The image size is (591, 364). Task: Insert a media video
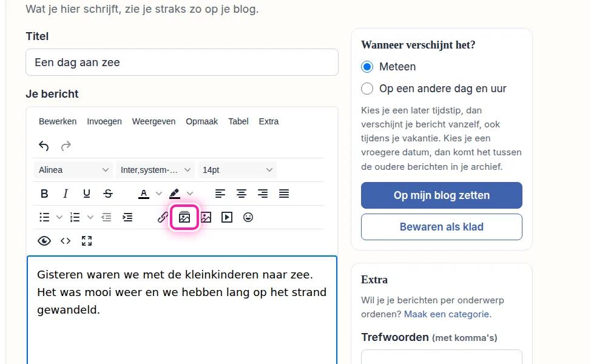tap(227, 217)
